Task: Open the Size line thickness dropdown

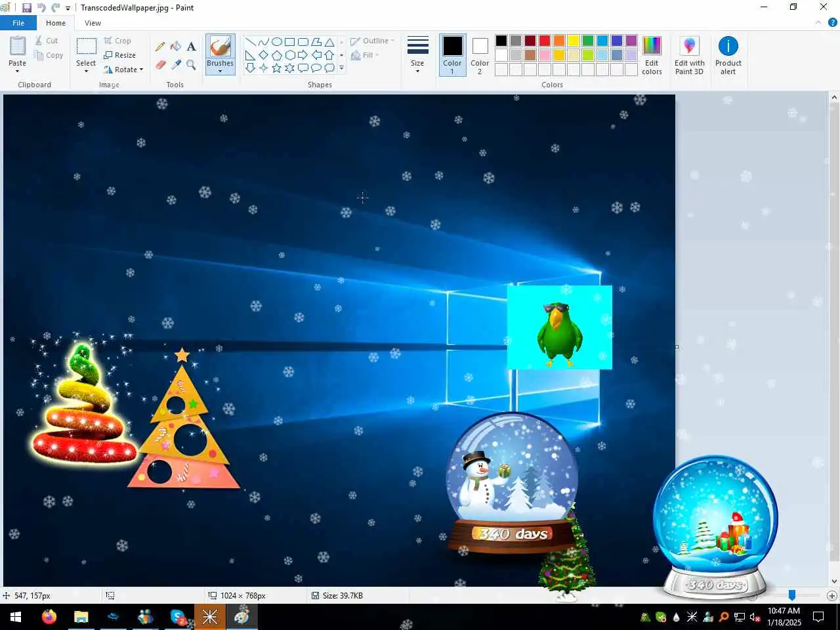Action: click(x=417, y=55)
